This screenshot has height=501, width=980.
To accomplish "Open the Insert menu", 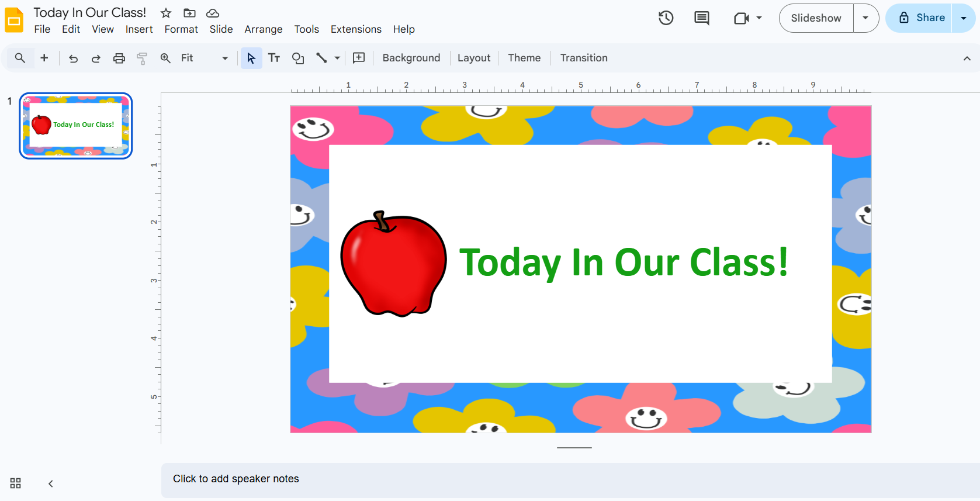I will [x=138, y=29].
